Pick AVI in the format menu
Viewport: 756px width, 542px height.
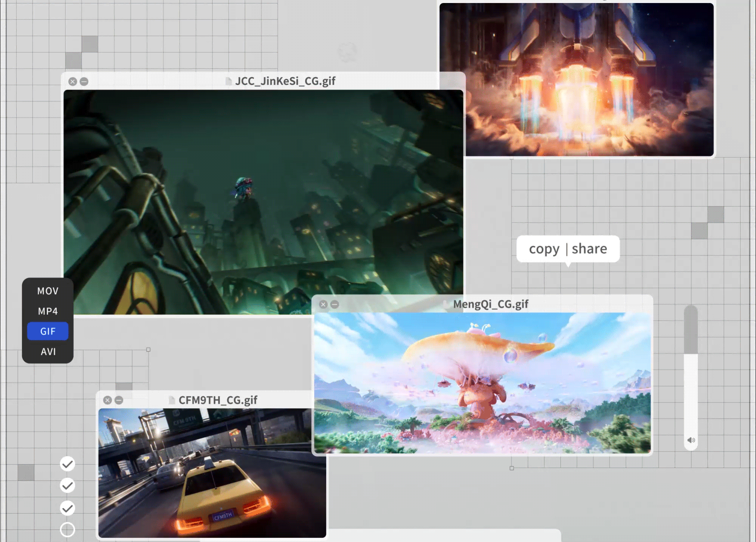click(48, 352)
